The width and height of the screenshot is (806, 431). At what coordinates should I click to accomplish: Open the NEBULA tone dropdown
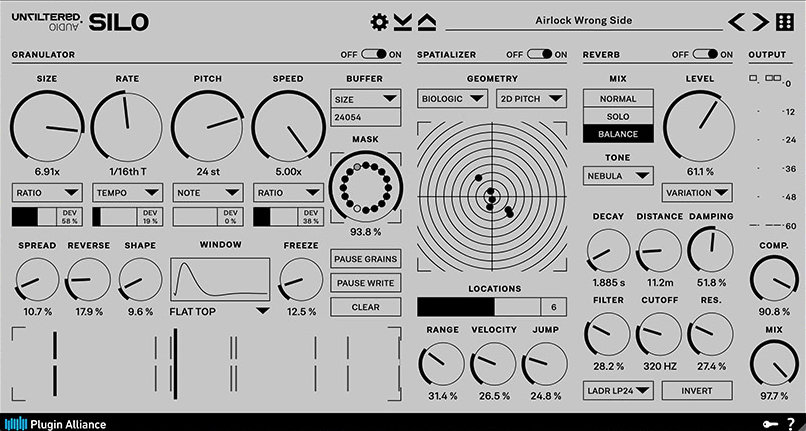point(618,175)
